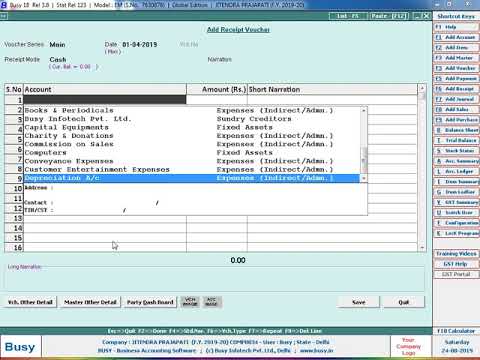Click Receipt Mode value Cash

(58, 60)
